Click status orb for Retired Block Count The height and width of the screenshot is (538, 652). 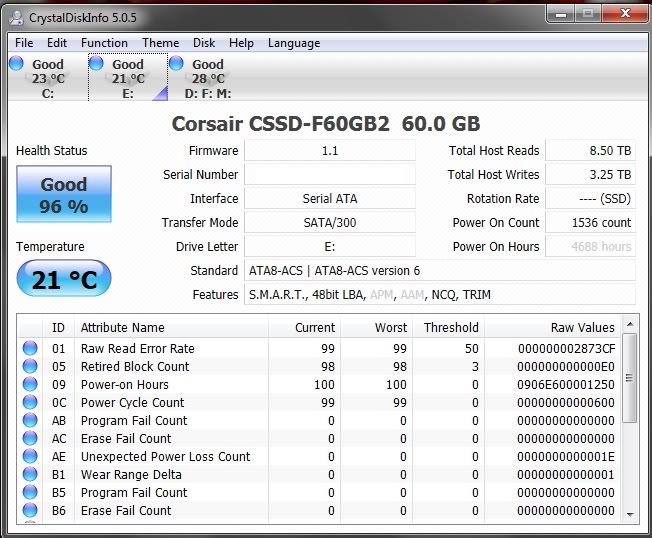click(x=30, y=367)
